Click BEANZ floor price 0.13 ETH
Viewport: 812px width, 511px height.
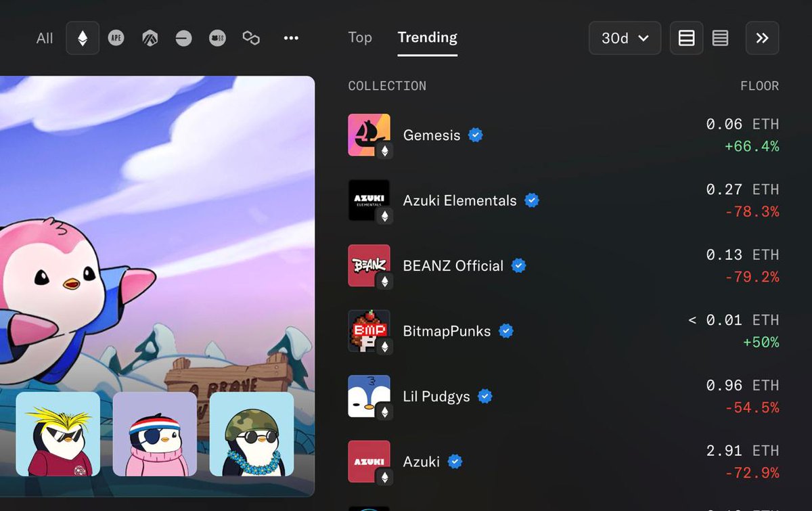click(742, 254)
